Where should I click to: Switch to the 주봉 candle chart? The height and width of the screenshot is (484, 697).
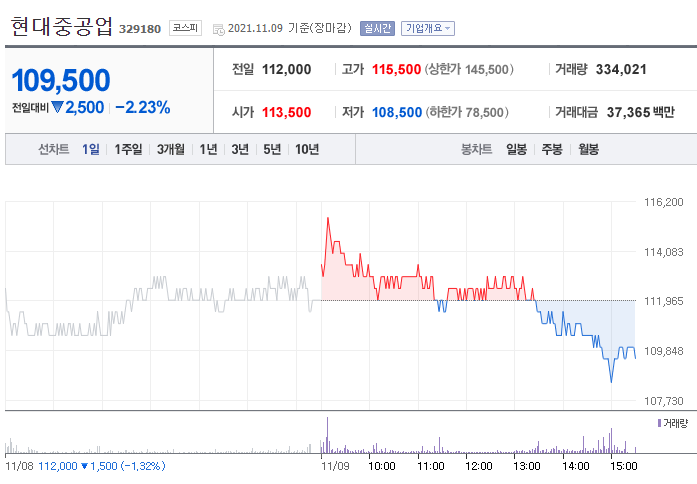click(552, 149)
